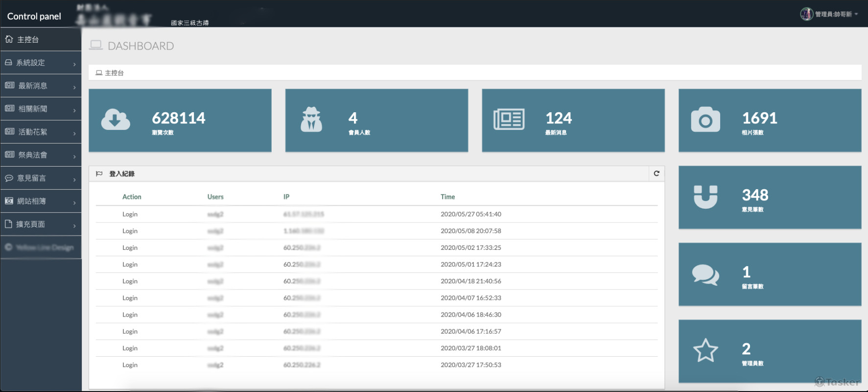
Task: Click the cloud download icon on views card
Action: pyautogui.click(x=116, y=120)
